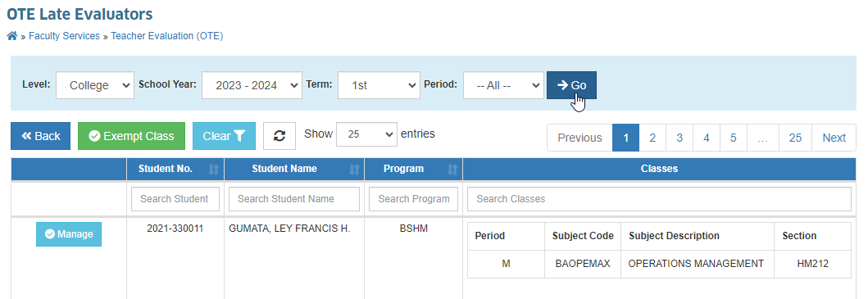Go to pagination page 4
This screenshot has height=299, width=868.
tap(707, 138)
